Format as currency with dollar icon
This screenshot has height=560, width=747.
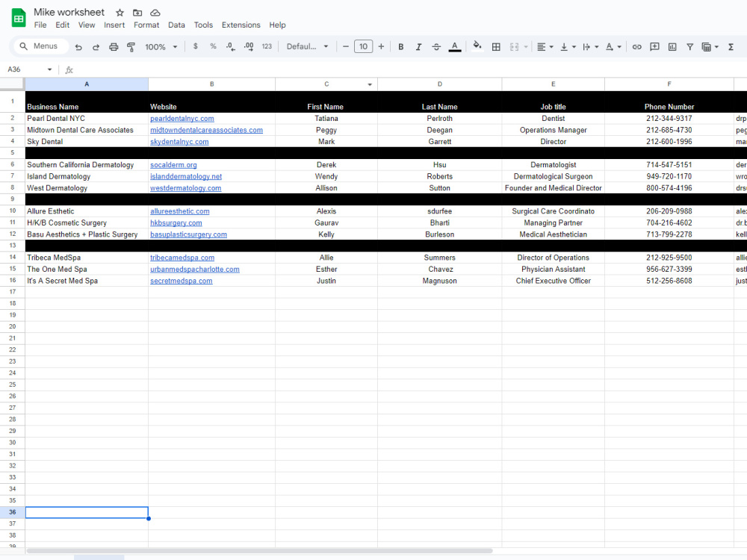coord(195,46)
